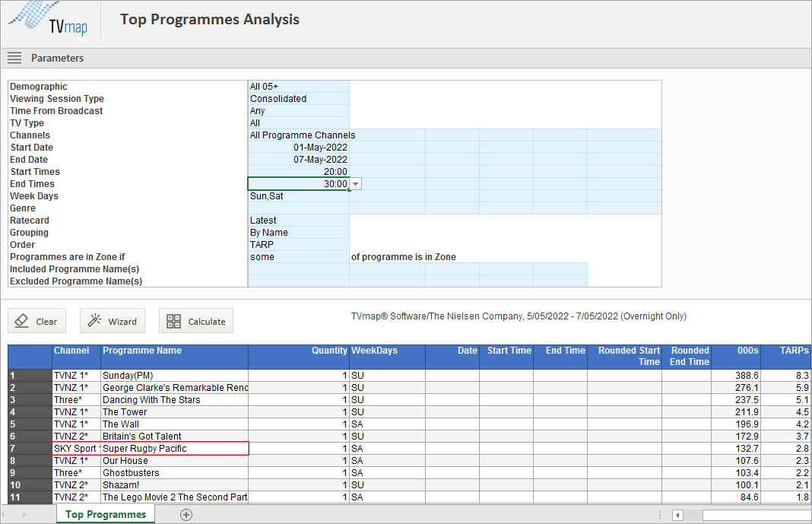Select the 388.6 value in 000s column
The image size is (812, 524).
pos(737,376)
